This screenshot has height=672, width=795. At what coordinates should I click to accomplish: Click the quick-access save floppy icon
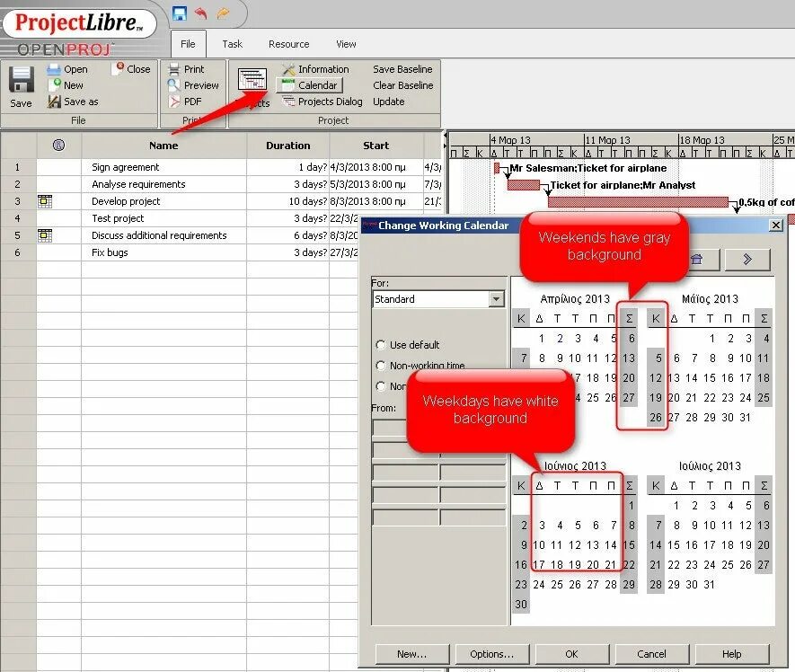click(x=180, y=13)
